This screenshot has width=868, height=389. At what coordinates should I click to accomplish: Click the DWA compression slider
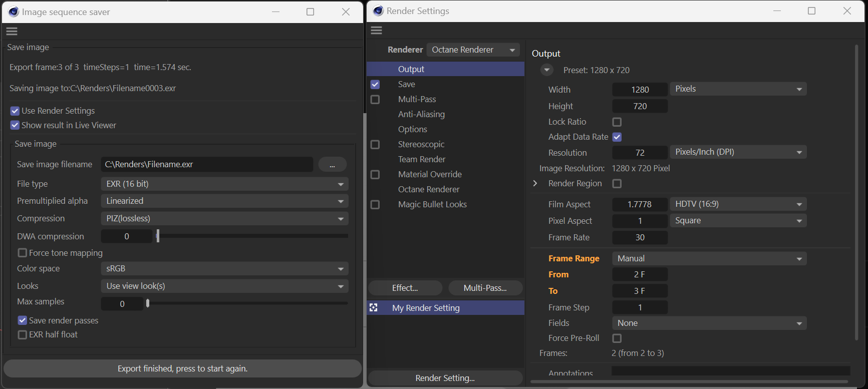[252, 236]
